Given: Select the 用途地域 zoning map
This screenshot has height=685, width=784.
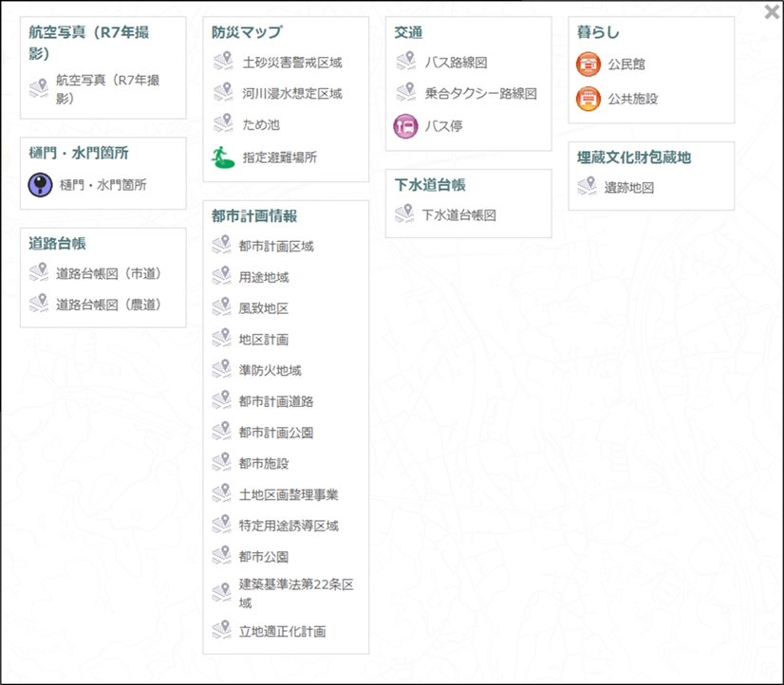Looking at the screenshot, I should [264, 278].
